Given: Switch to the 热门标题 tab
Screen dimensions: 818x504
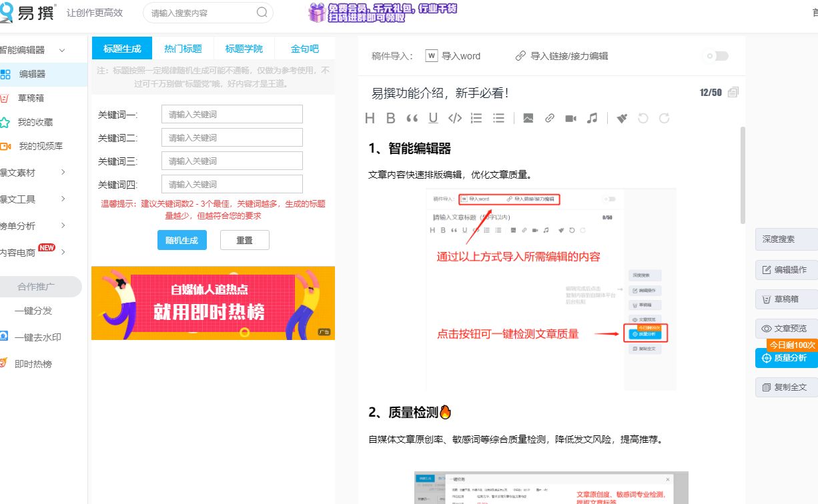Looking at the screenshot, I should pyautogui.click(x=182, y=48).
